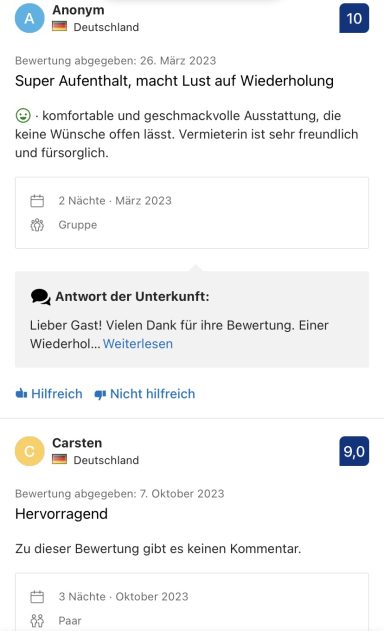Click the 9,0 score badge

pyautogui.click(x=354, y=451)
